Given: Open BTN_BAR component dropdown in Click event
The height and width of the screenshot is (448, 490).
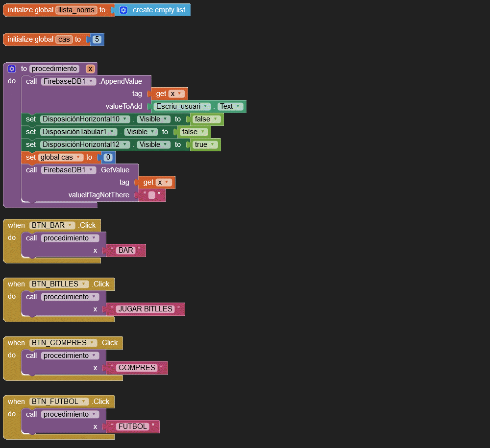Looking at the screenshot, I should coord(71,226).
